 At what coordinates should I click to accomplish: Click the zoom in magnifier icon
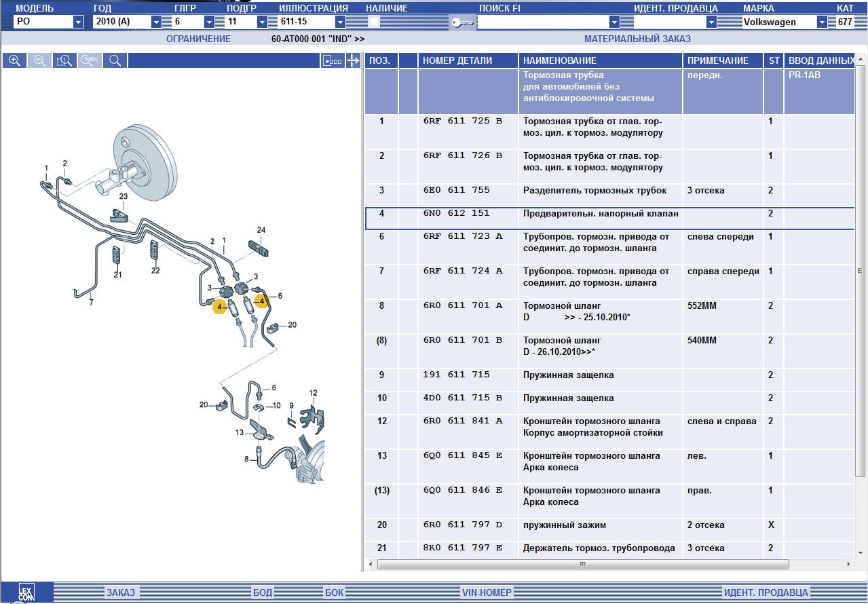coord(14,60)
